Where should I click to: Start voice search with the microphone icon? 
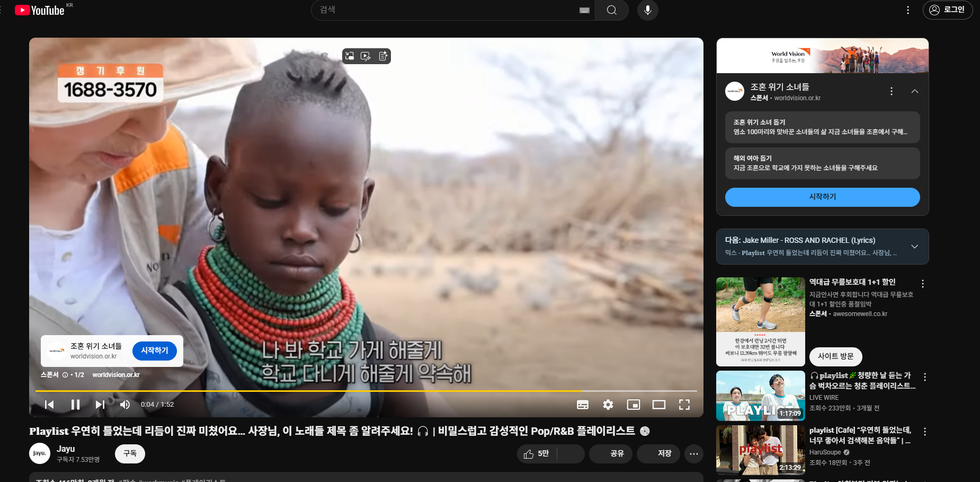click(x=647, y=10)
